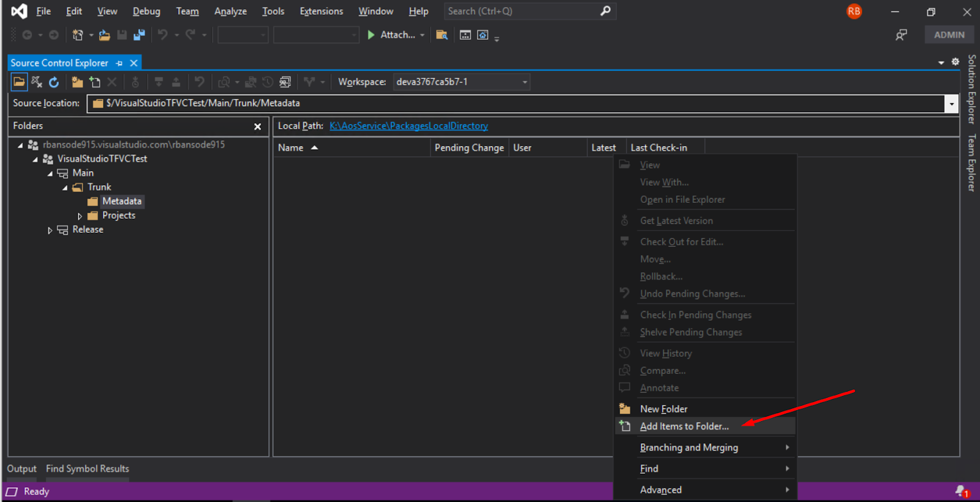Viewport: 980px width, 502px height.
Task: Click the ADMIN button
Action: point(949,35)
